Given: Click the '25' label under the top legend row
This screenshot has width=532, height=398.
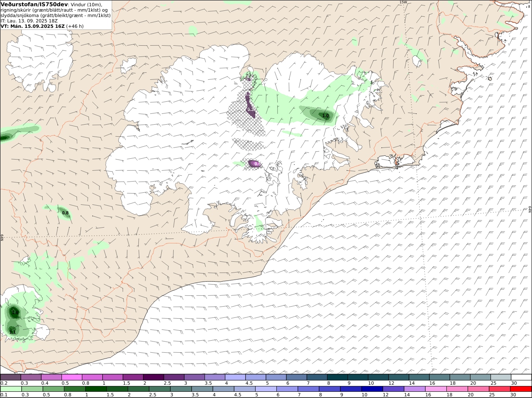Looking at the screenshot, I should point(493,383).
